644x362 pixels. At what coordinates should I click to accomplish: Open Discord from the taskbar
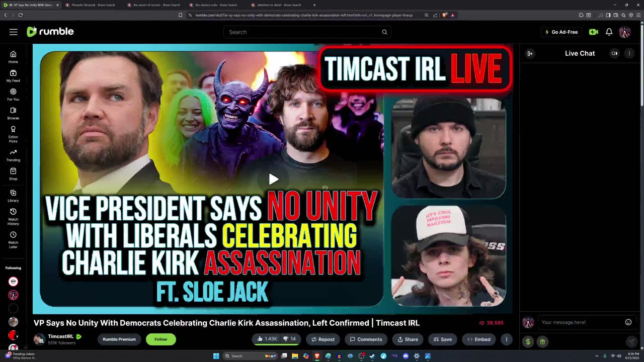click(x=406, y=356)
